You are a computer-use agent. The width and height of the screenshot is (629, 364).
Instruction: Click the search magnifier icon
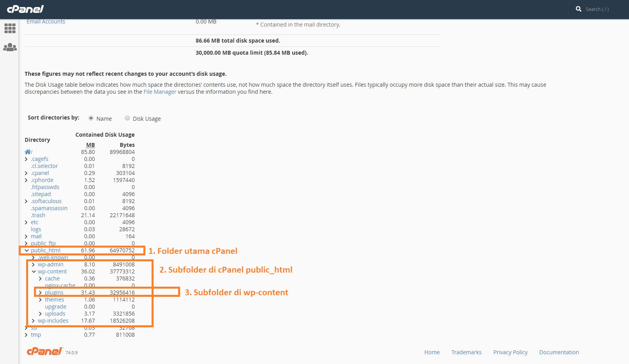pos(579,9)
